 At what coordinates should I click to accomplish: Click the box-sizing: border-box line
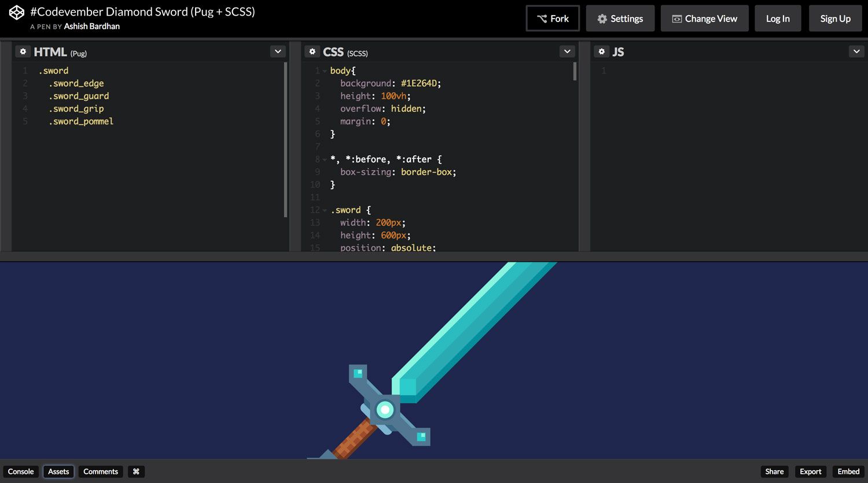[x=398, y=172]
